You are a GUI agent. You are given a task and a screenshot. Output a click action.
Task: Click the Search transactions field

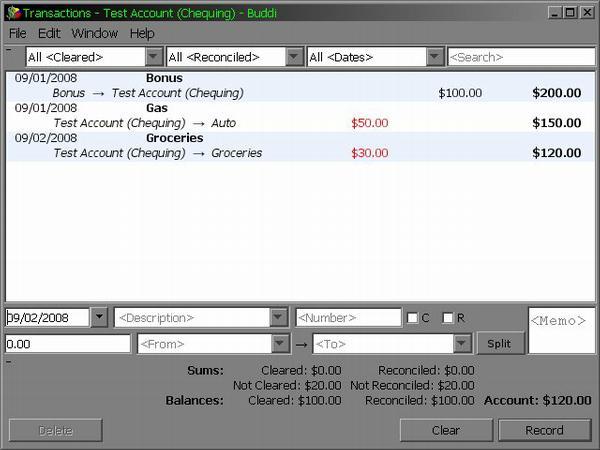520,57
